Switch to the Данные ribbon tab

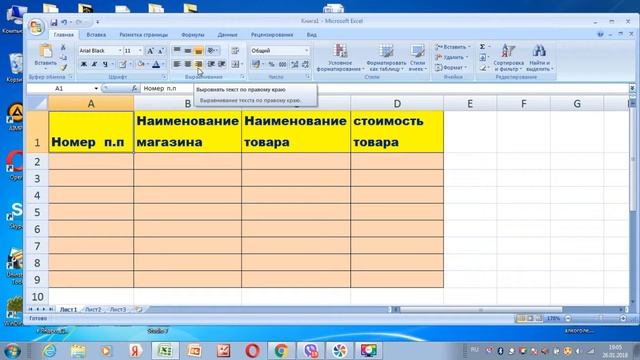click(x=227, y=35)
